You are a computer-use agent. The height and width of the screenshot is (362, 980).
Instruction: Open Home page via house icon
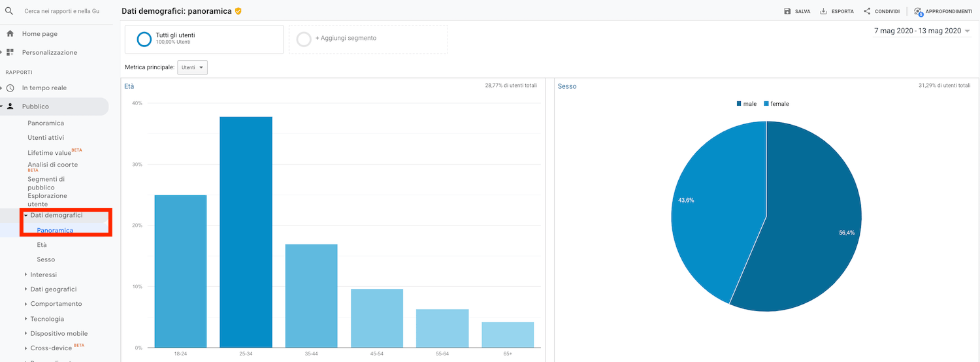pos(10,34)
